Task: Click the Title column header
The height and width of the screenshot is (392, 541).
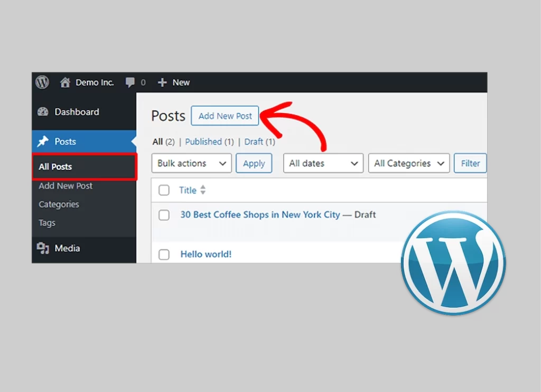Action: coord(188,190)
